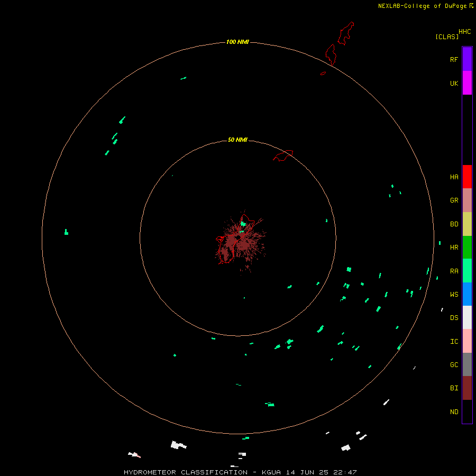The image size is (476, 476).
Task: Click the DS white legend swatch
Action: tap(467, 317)
